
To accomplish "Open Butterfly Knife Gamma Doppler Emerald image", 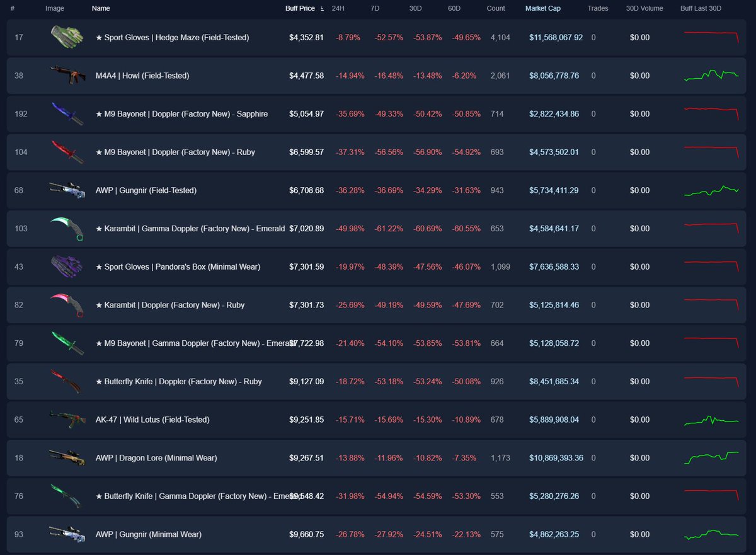I will click(67, 496).
